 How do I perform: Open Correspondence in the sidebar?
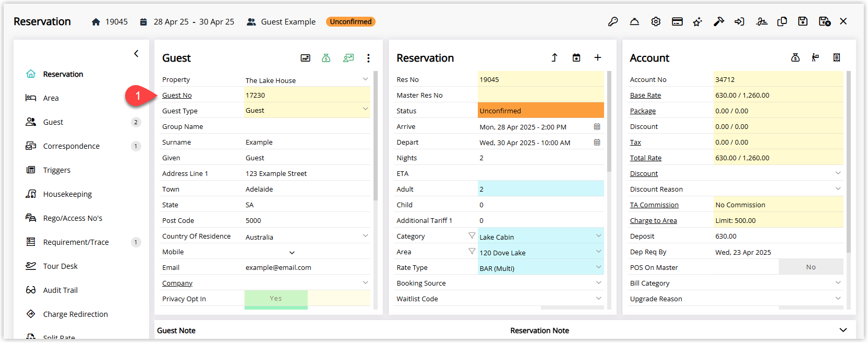(71, 146)
